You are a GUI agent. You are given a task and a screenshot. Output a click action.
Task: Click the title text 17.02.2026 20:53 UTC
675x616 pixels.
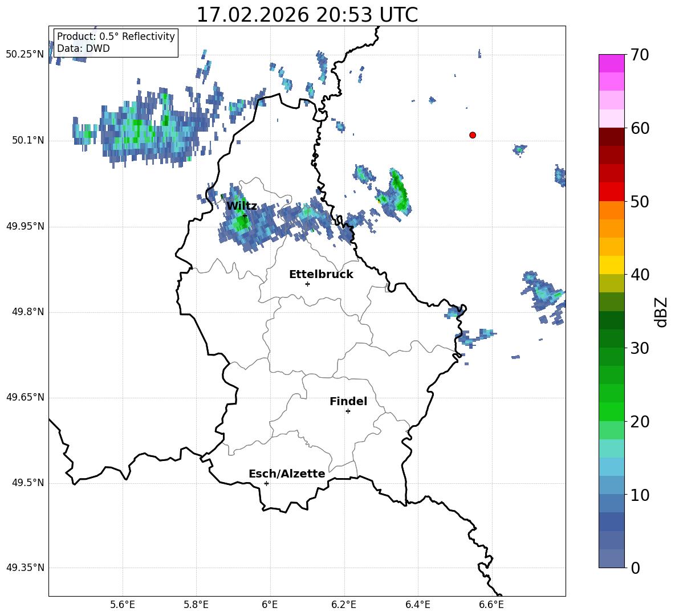[307, 15]
